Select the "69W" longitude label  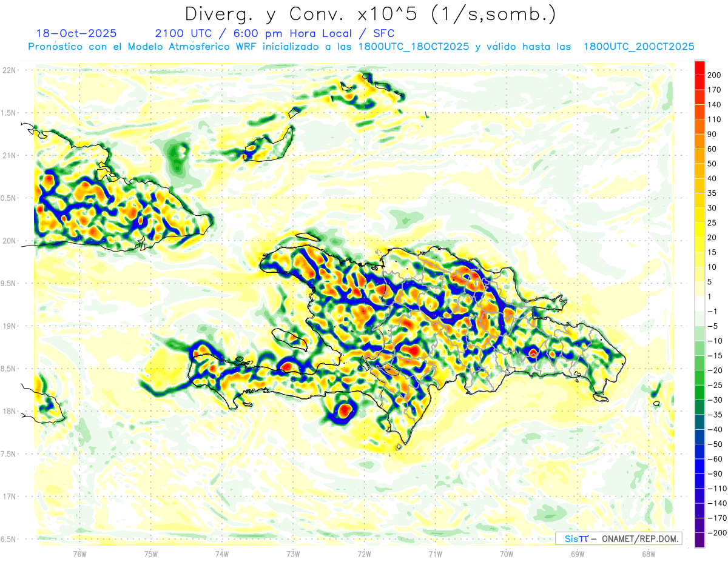578,554
